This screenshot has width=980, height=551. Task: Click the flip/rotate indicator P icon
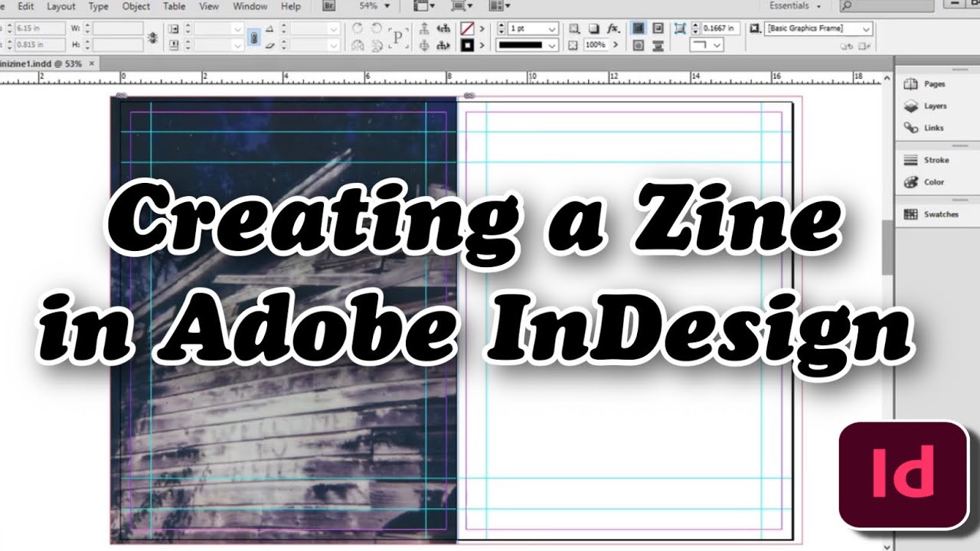398,37
